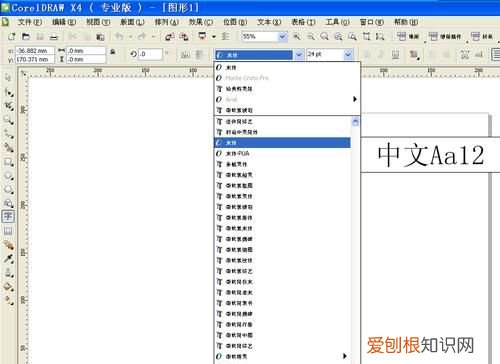This screenshot has height=364, width=500.
Task: Select the Rectangle tool
Action: click(8, 162)
